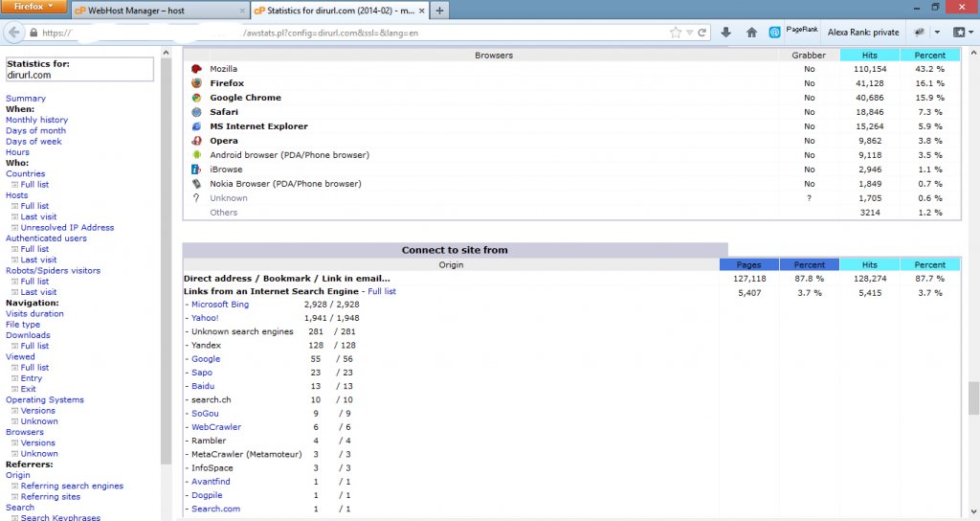The height and width of the screenshot is (521, 980).
Task: Open the Firefox application menu
Action: click(35, 7)
